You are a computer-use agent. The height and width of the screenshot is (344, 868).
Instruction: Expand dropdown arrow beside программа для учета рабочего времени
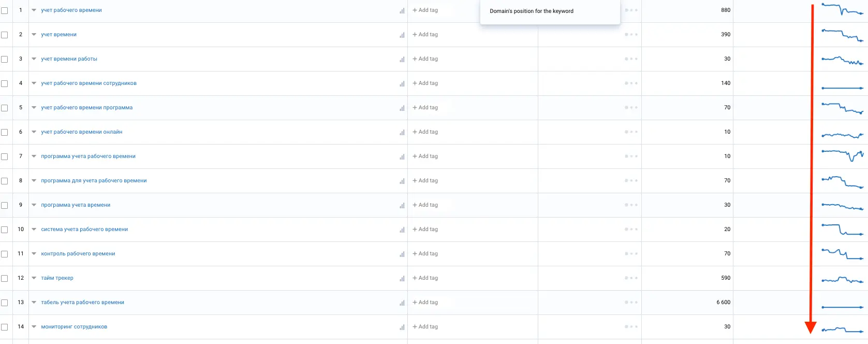click(34, 181)
